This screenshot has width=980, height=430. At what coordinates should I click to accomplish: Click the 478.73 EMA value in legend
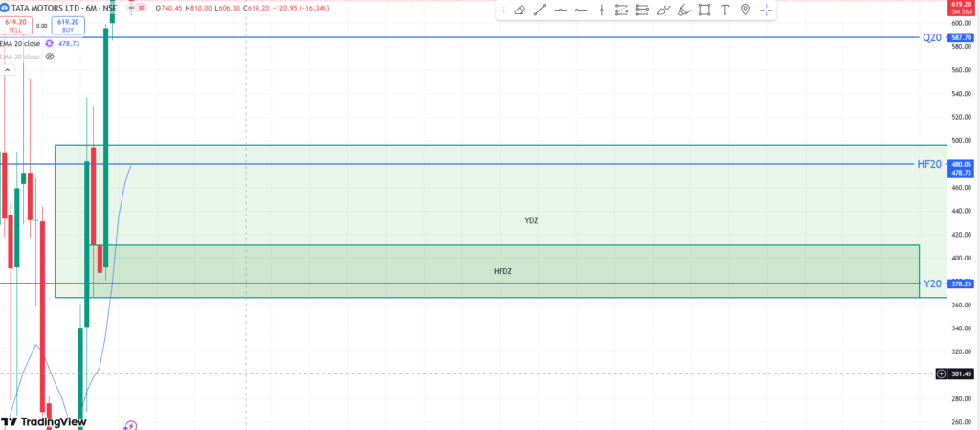[x=69, y=44]
